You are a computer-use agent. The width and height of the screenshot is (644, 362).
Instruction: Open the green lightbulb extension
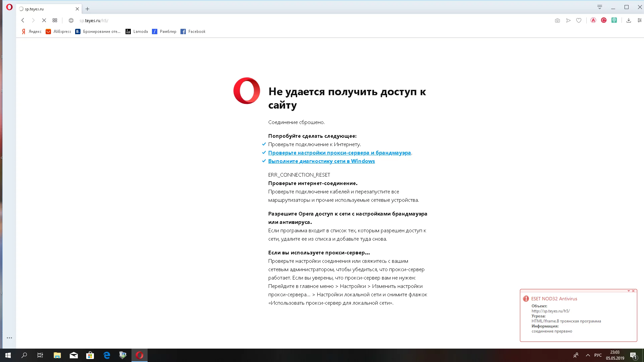click(x=614, y=20)
